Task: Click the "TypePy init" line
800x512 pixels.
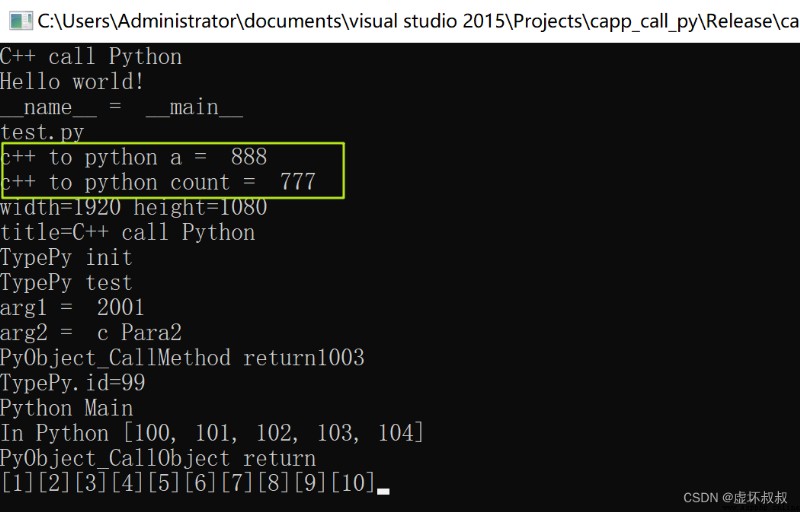Action: (66, 258)
